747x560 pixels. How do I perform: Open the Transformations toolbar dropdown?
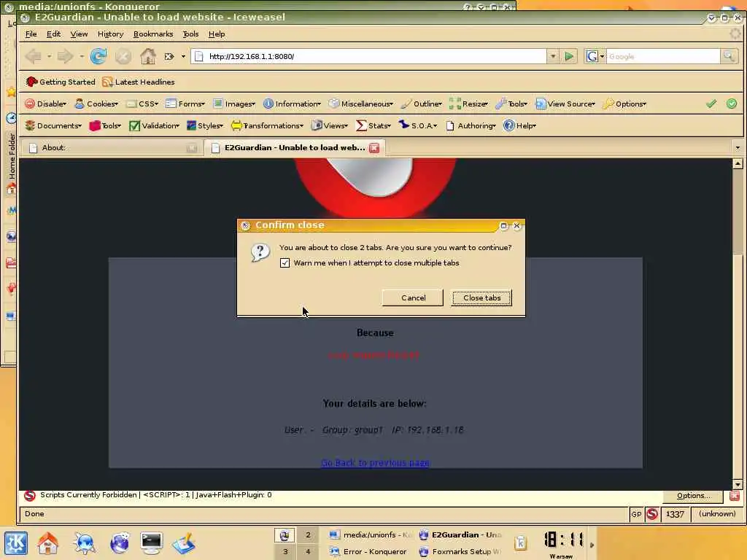coord(267,125)
